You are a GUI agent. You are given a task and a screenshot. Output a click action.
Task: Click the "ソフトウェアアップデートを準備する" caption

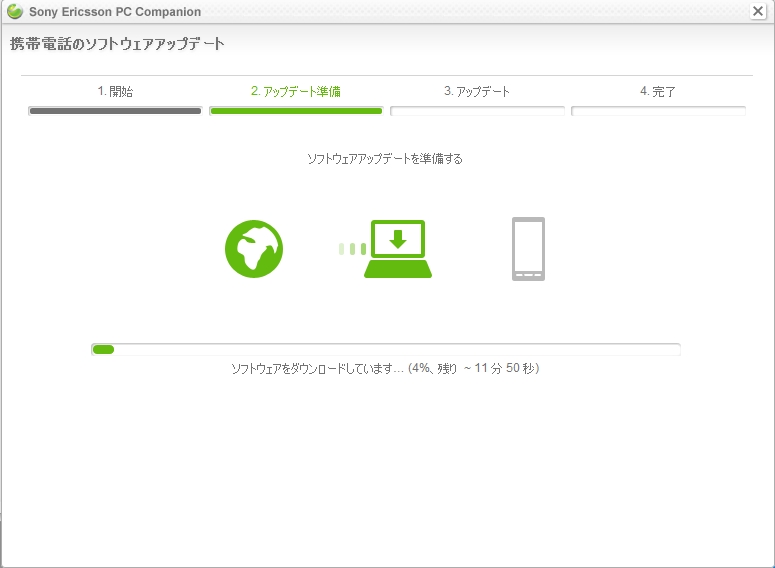[x=385, y=158]
